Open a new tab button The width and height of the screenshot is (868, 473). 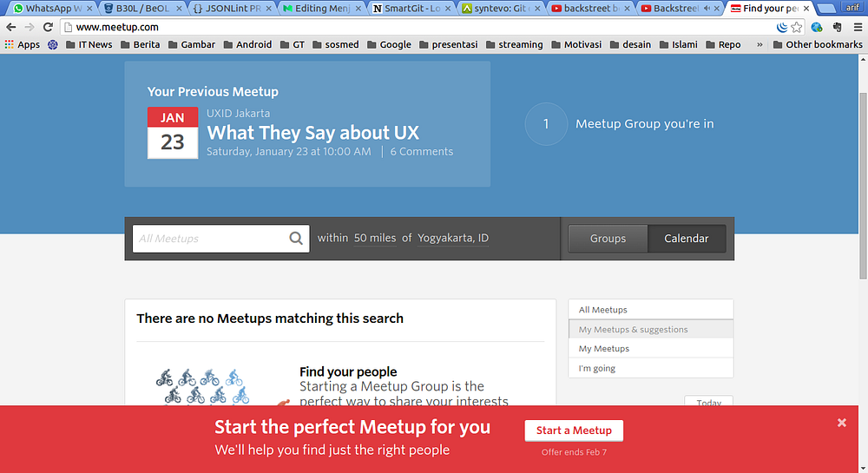coord(826,9)
